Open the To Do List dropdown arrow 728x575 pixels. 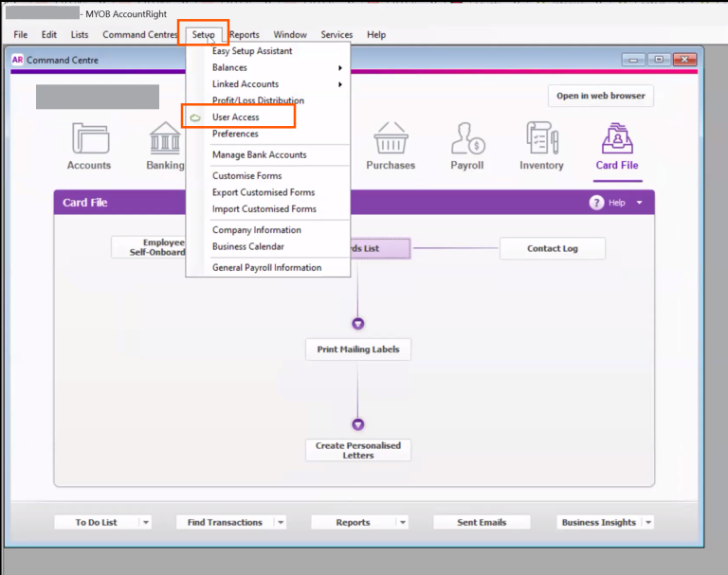pyautogui.click(x=146, y=523)
